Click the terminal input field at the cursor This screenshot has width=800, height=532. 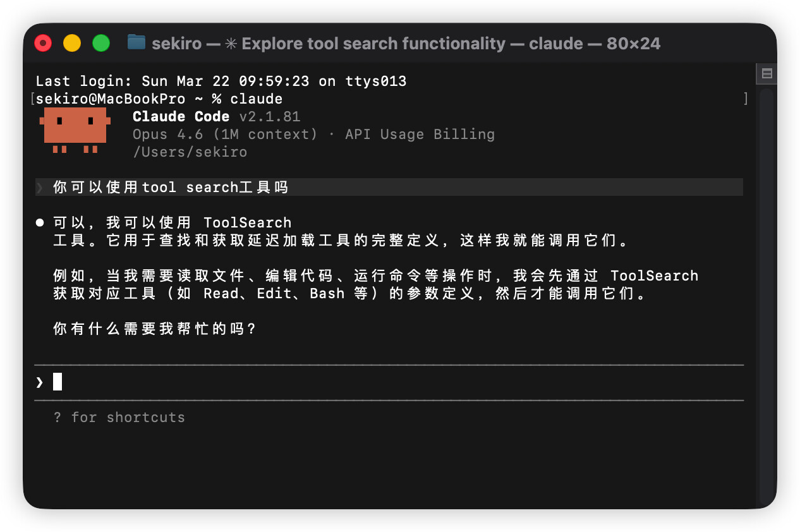pos(389,382)
